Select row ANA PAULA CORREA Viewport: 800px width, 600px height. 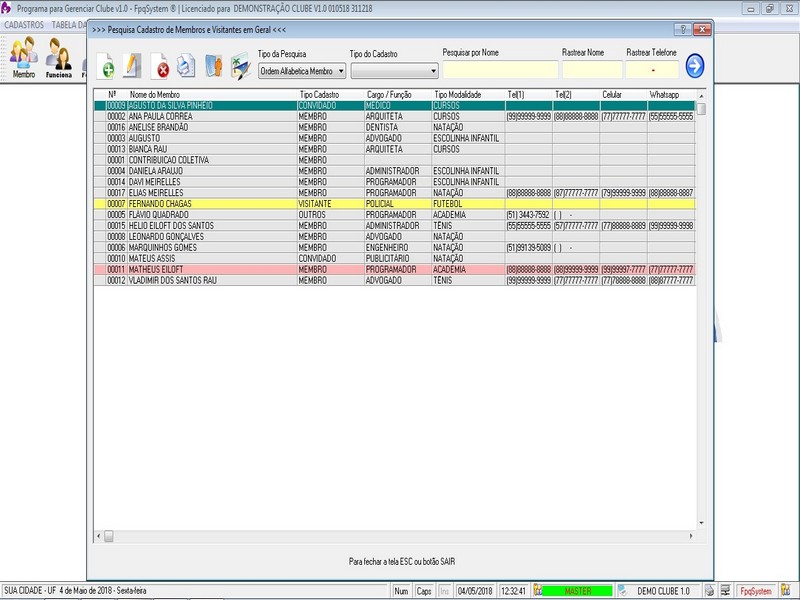point(394,116)
